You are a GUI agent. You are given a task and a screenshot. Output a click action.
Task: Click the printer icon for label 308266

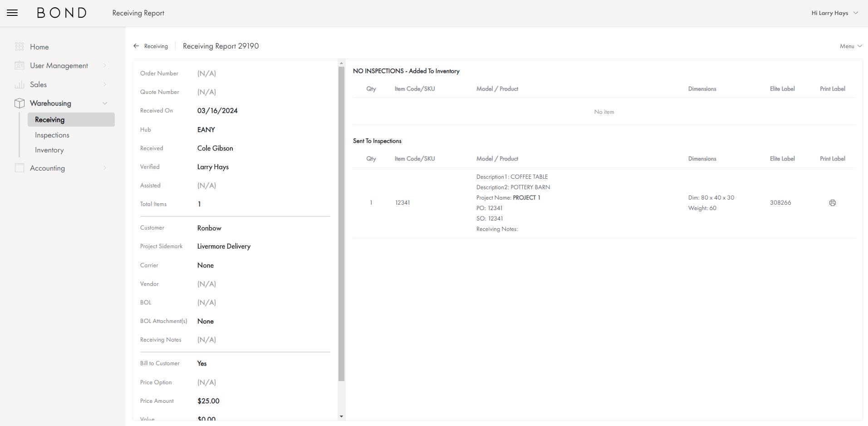coord(832,203)
